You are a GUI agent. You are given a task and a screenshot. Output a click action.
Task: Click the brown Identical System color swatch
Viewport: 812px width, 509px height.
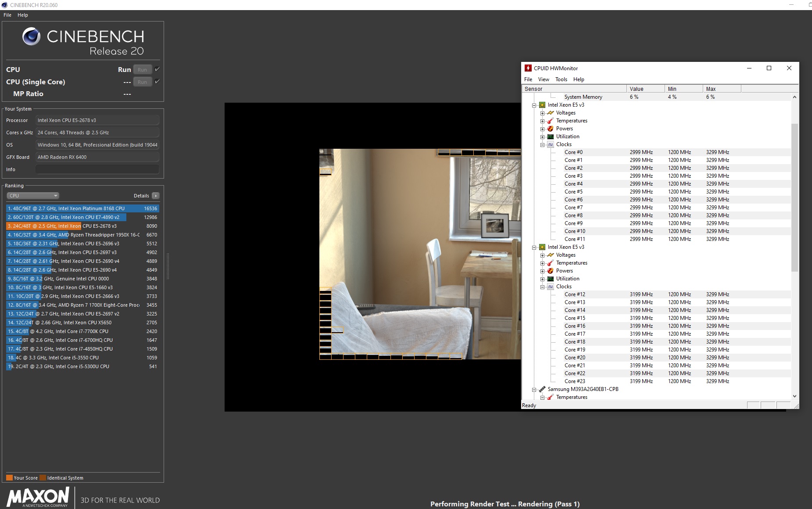click(43, 478)
